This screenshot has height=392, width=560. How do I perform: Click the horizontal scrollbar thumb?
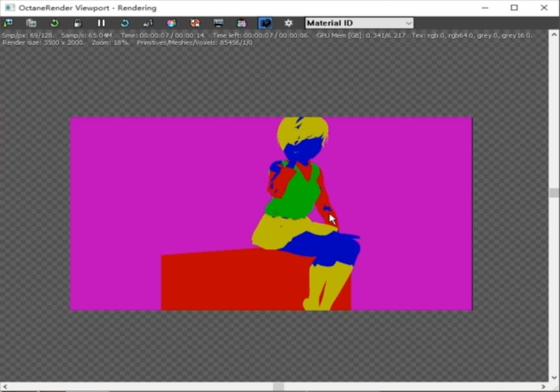(278, 387)
